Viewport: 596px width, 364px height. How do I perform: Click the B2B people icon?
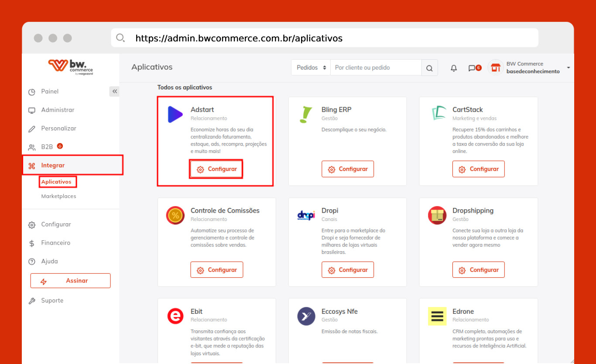(x=31, y=147)
